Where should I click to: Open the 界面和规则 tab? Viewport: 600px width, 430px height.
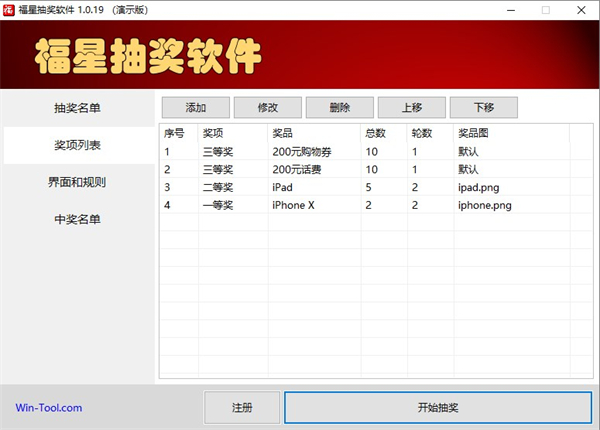pos(78,183)
